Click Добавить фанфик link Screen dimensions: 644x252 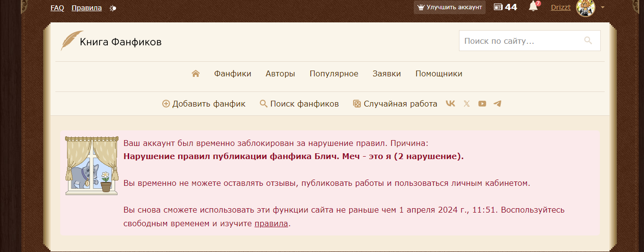pyautogui.click(x=204, y=104)
